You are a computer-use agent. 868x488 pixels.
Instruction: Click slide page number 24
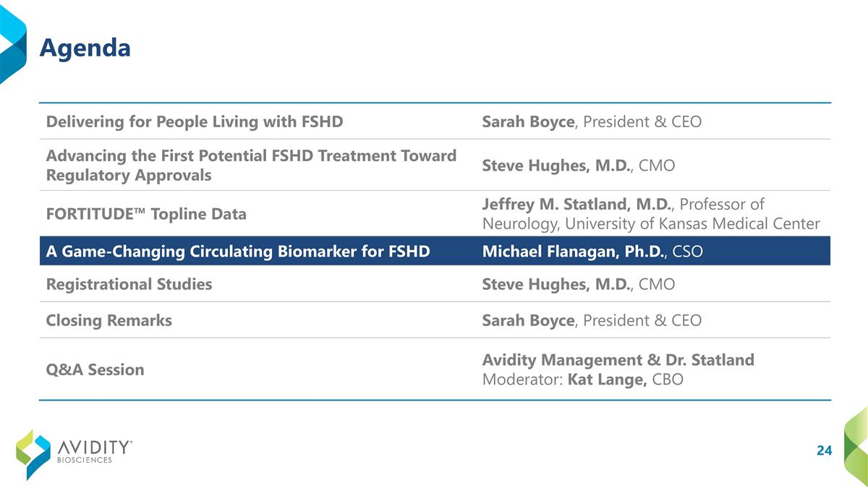coord(824,451)
